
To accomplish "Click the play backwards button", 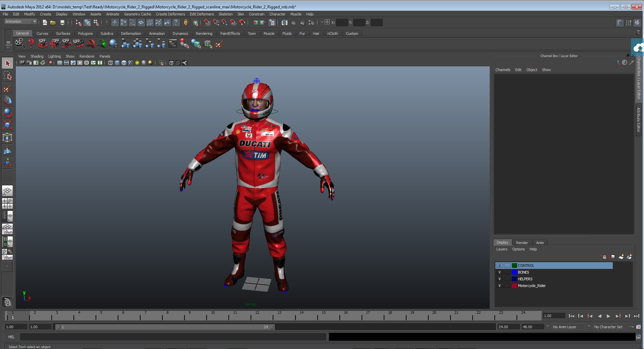I will [599, 316].
